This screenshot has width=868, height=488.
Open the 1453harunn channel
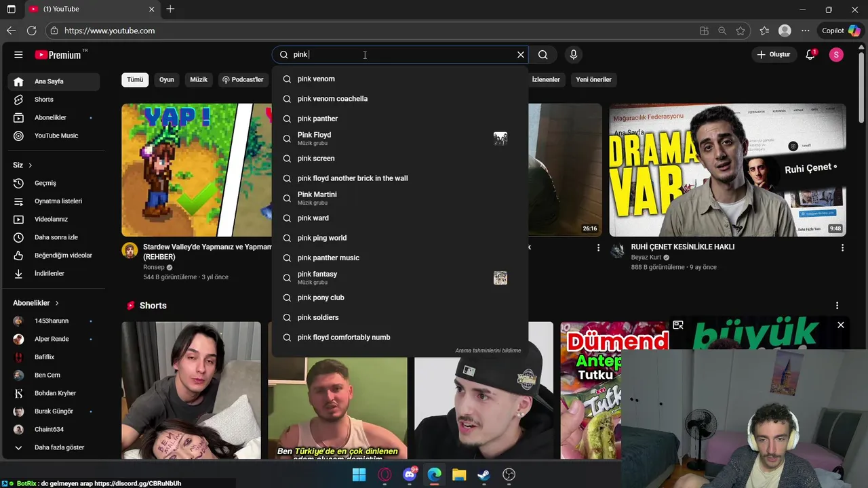tap(54, 321)
